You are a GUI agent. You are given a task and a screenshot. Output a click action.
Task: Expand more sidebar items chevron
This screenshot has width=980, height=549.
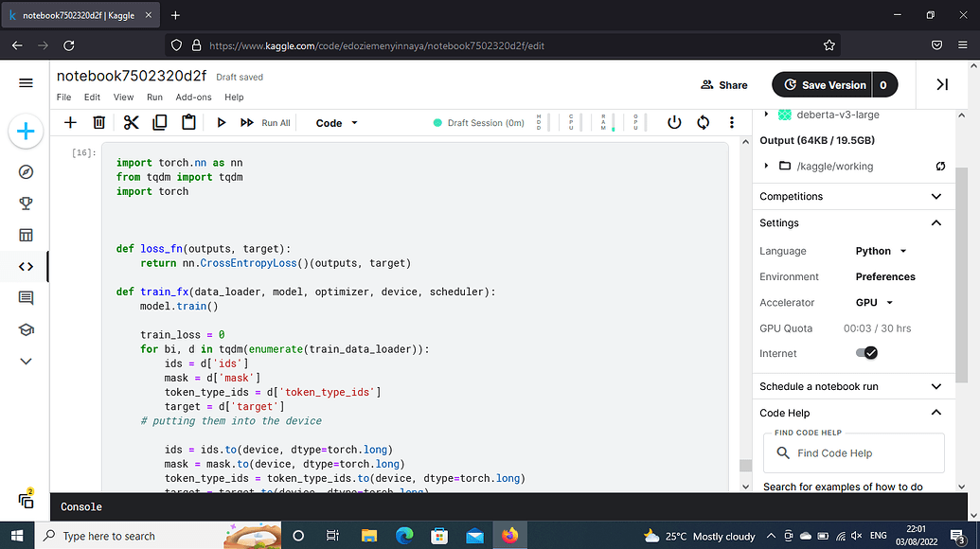pos(26,361)
